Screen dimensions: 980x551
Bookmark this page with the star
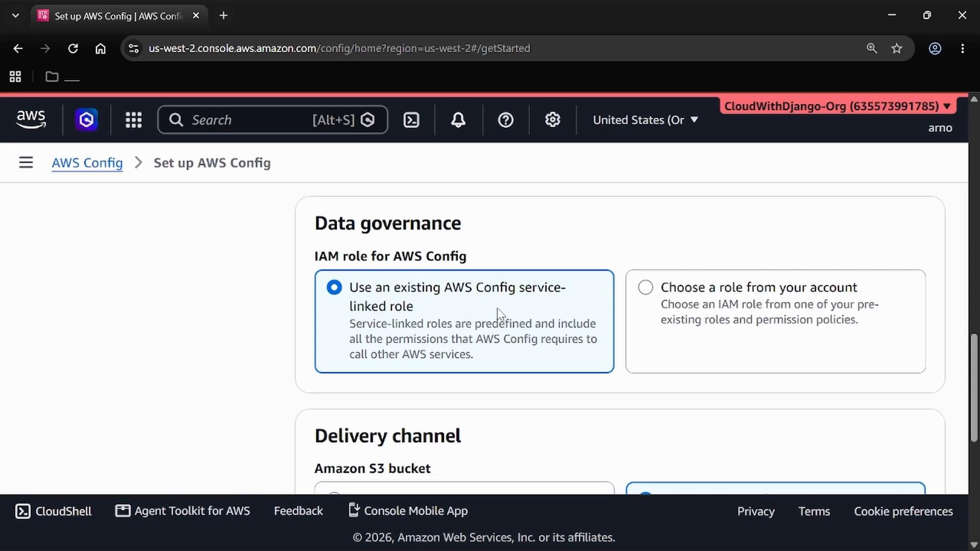click(897, 48)
